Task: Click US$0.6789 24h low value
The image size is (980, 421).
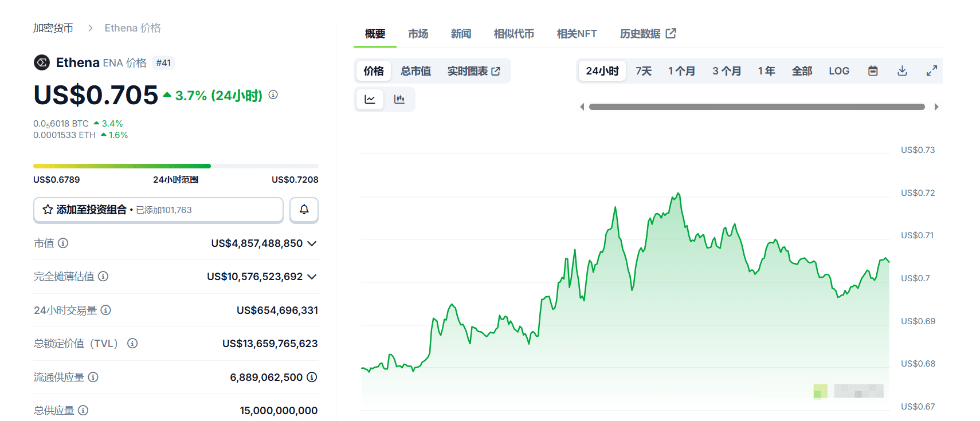Action: point(57,180)
